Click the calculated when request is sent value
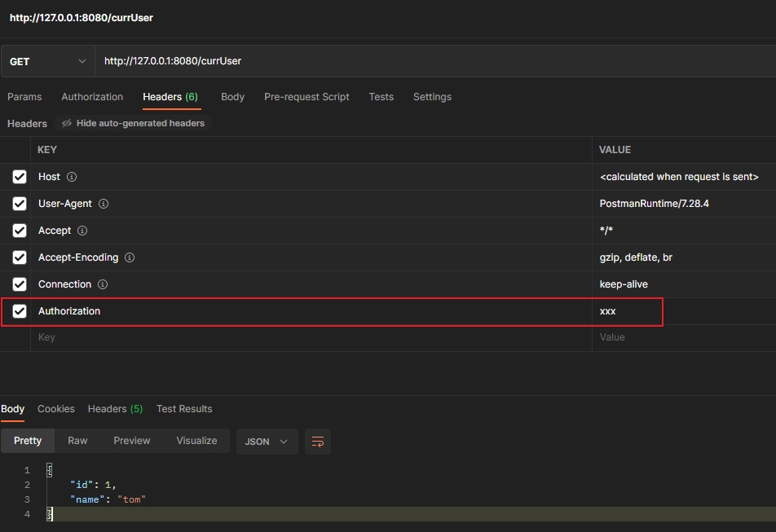The width and height of the screenshot is (776, 532). (679, 177)
